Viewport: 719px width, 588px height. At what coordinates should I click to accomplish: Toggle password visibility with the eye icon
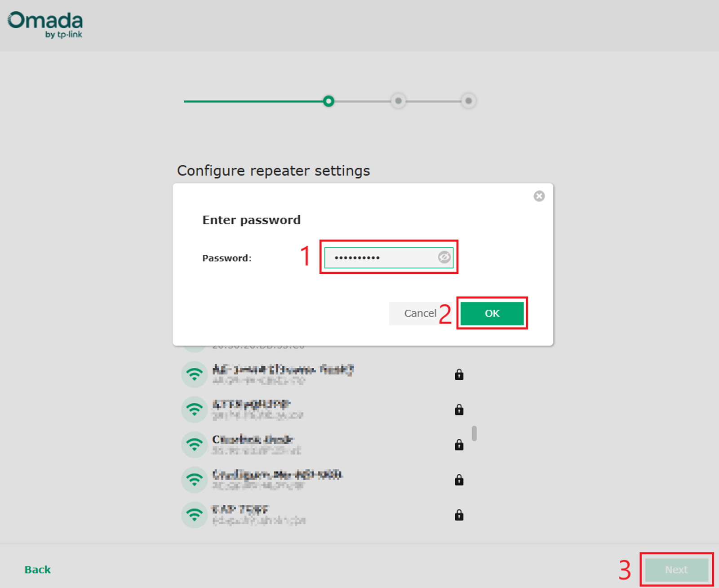444,257
